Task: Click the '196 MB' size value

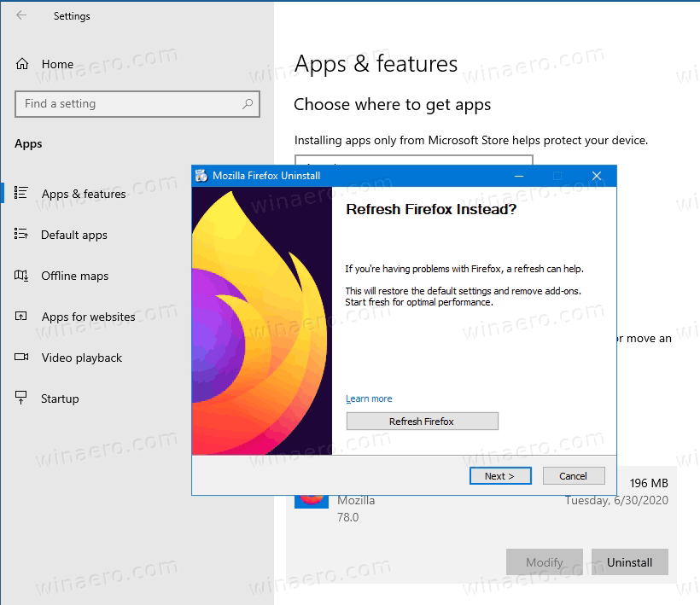Action: point(649,483)
